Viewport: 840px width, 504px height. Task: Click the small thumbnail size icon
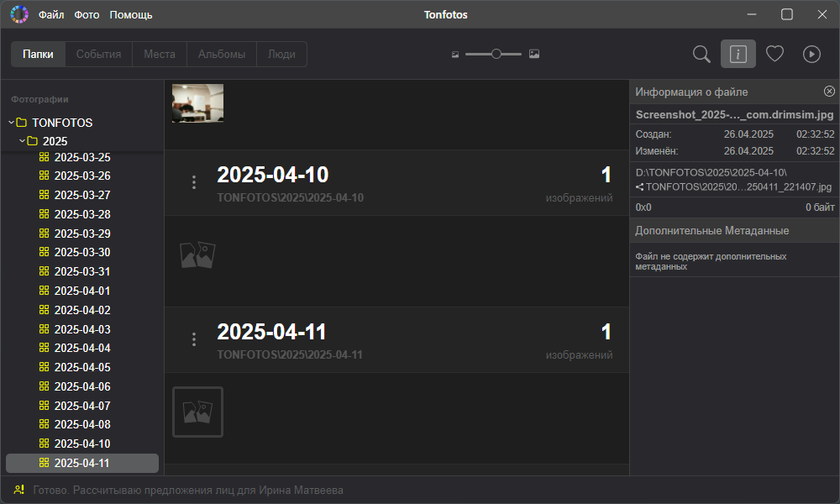(455, 54)
